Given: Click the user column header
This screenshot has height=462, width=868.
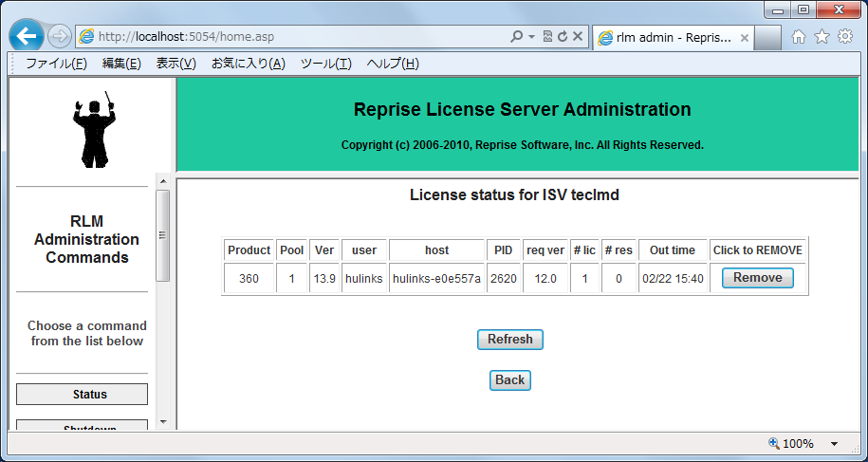Looking at the screenshot, I should [364, 250].
